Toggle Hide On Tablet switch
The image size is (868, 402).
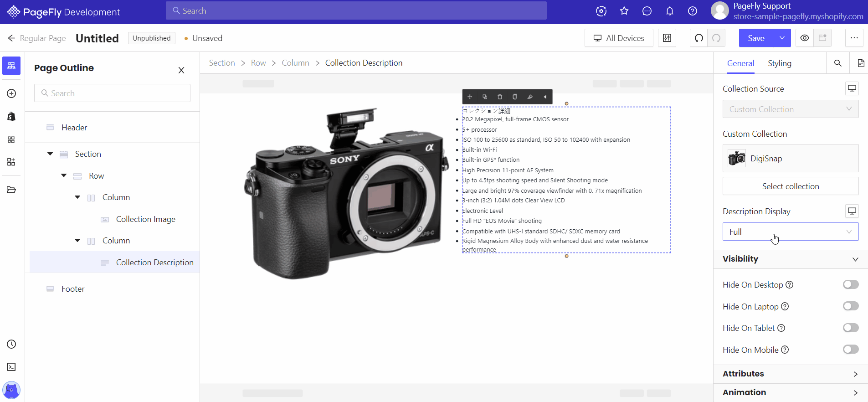click(x=851, y=328)
